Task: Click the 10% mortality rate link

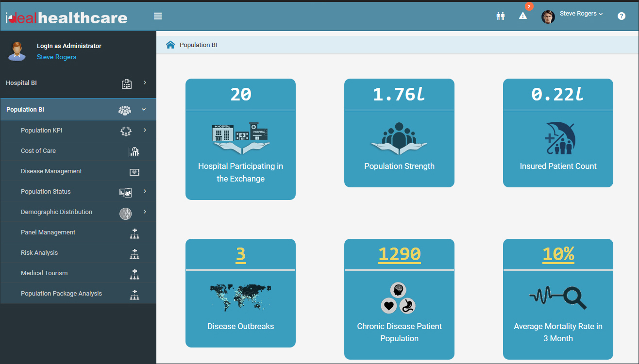Action: (558, 254)
